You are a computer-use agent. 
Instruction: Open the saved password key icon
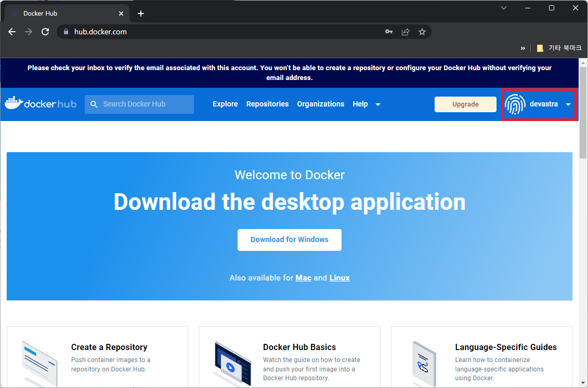[x=389, y=32]
